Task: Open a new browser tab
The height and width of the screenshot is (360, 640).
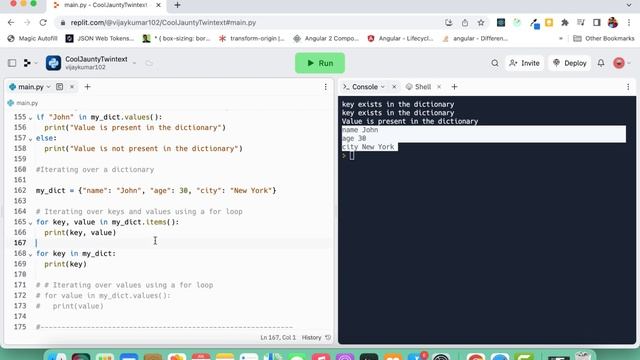Action: 177,5
